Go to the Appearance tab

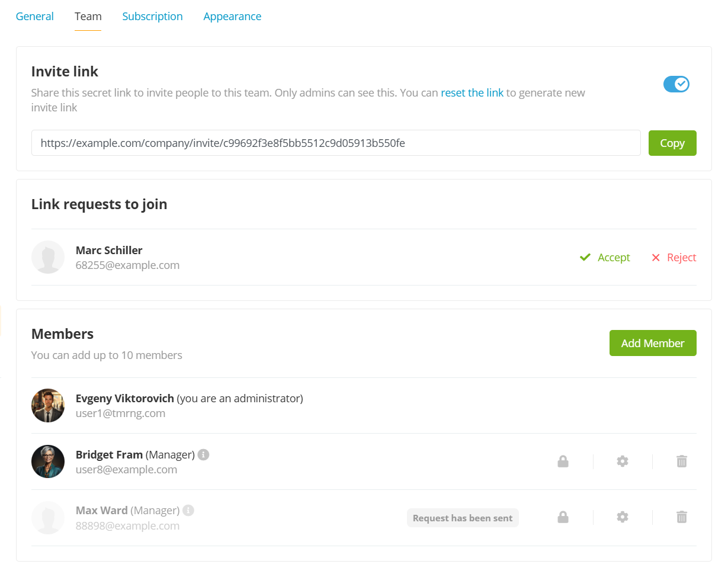(232, 17)
